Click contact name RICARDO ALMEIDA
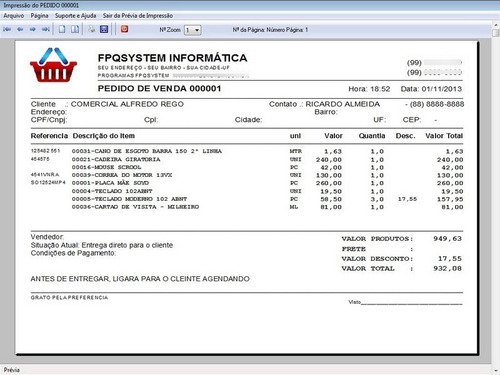Screen dimensions: 500x375 coord(343,104)
